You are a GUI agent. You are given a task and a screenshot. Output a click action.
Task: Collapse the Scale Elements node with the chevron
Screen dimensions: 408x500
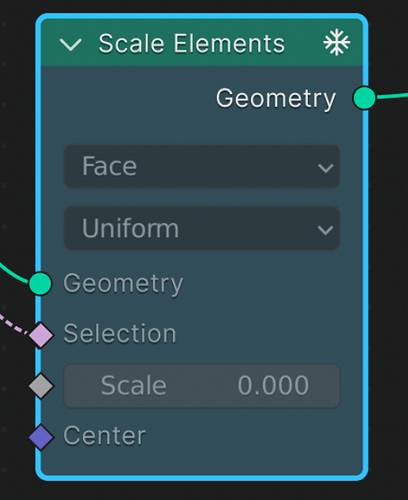70,44
